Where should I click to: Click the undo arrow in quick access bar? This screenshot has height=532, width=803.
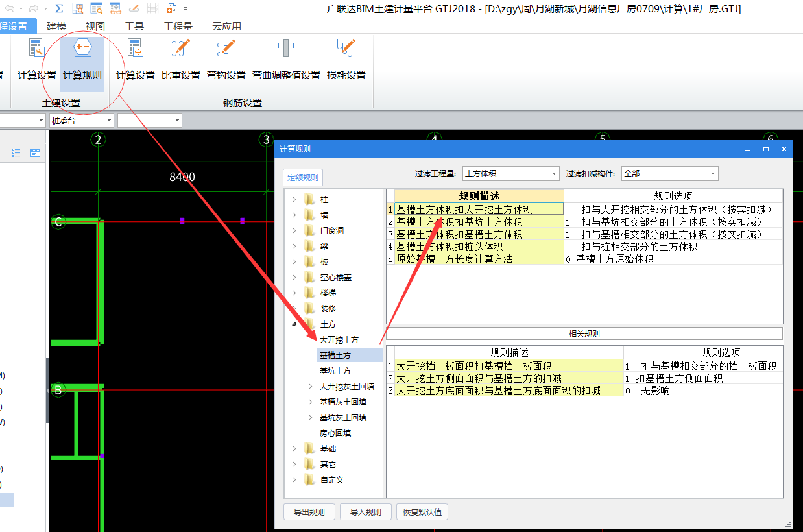[x=10, y=8]
